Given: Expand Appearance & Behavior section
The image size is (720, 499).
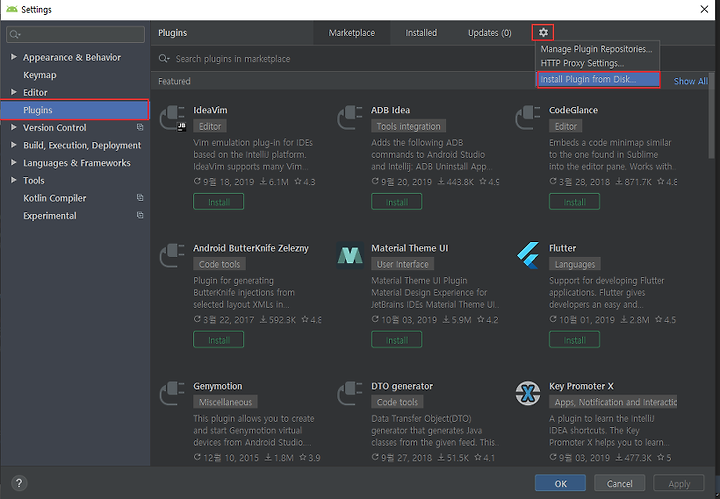Looking at the screenshot, I should pyautogui.click(x=14, y=57).
